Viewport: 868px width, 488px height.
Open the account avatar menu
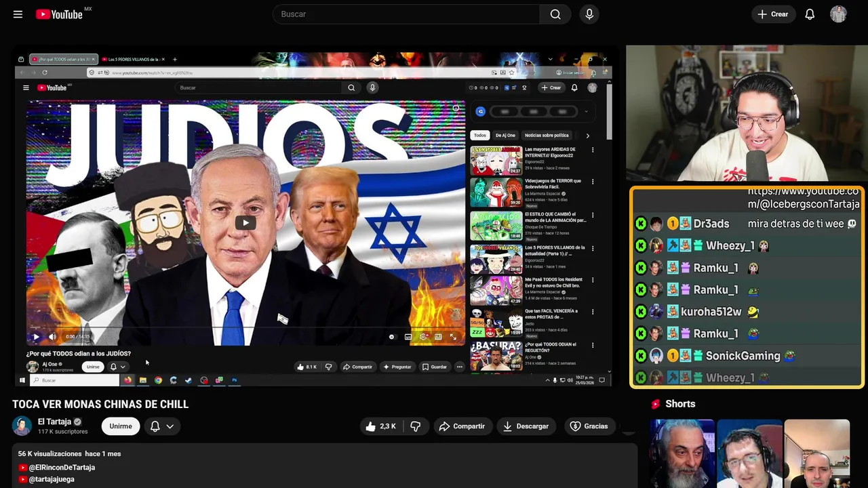point(838,14)
